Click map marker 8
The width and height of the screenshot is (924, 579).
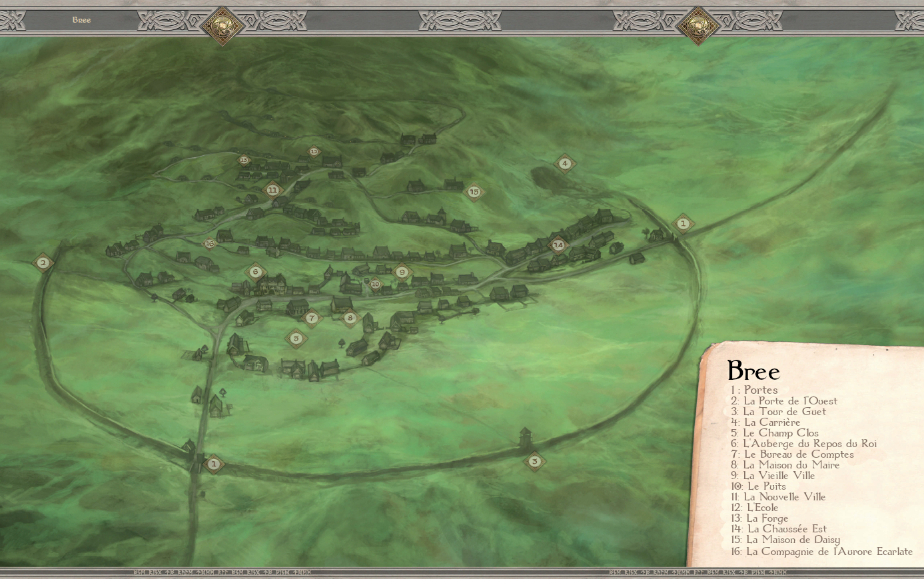[x=350, y=318]
